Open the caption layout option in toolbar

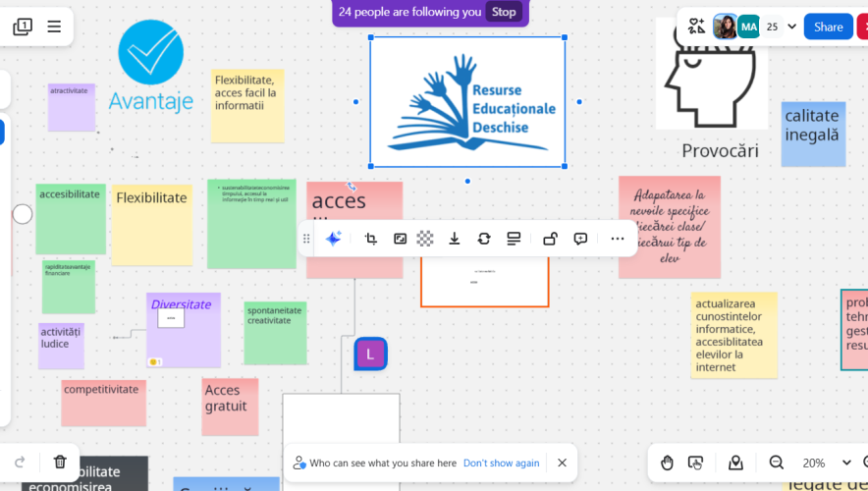513,239
